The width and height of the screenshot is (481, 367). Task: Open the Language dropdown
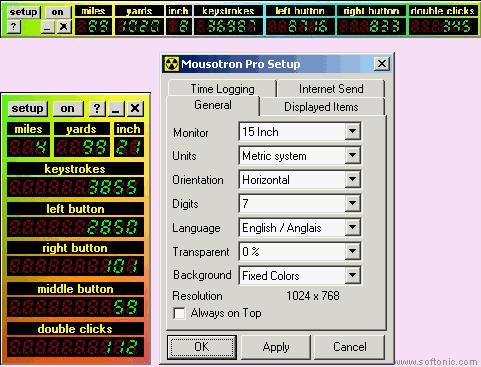(353, 228)
